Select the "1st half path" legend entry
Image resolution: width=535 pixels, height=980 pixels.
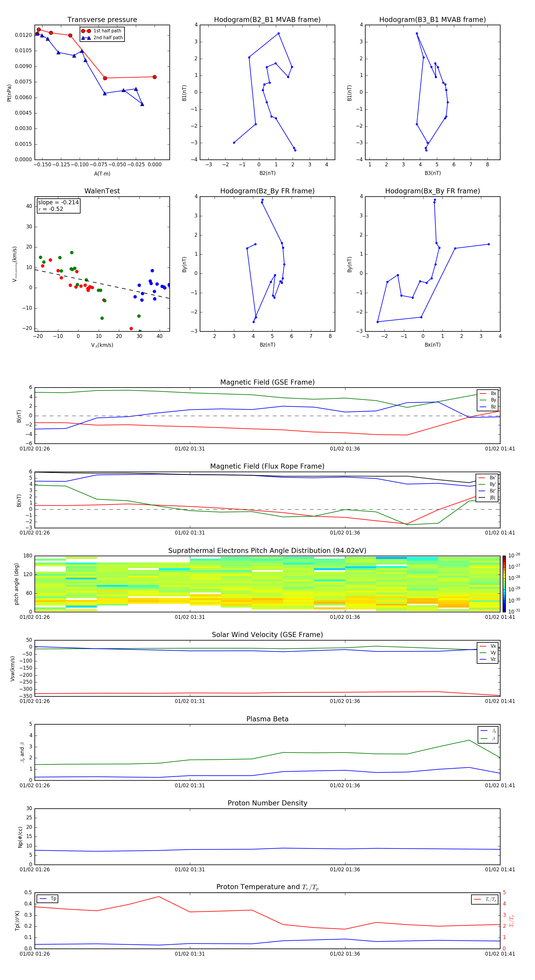pyautogui.click(x=102, y=31)
